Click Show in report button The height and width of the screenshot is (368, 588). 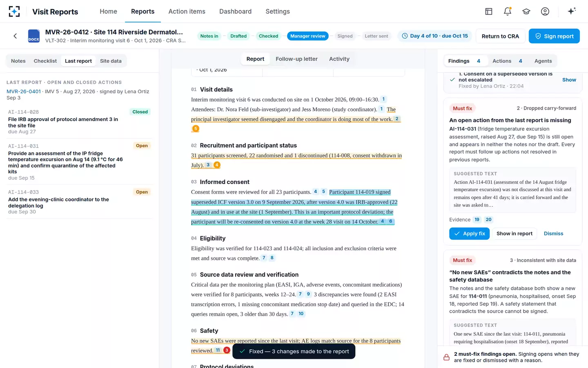pos(514,233)
